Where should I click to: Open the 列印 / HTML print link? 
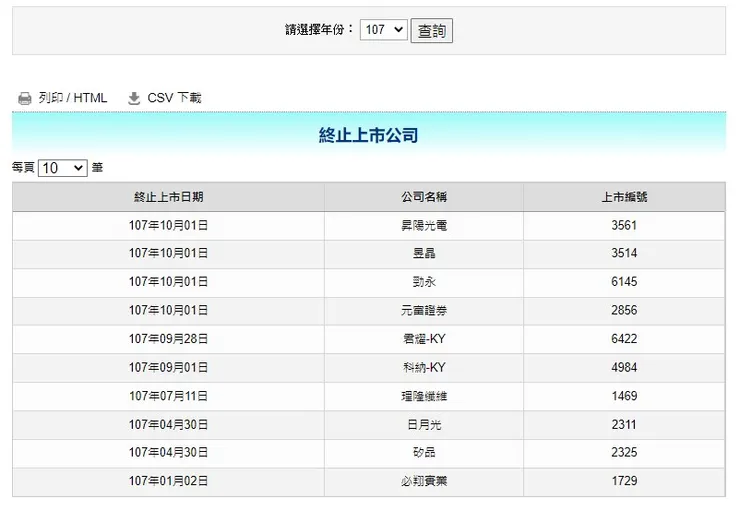[73, 98]
